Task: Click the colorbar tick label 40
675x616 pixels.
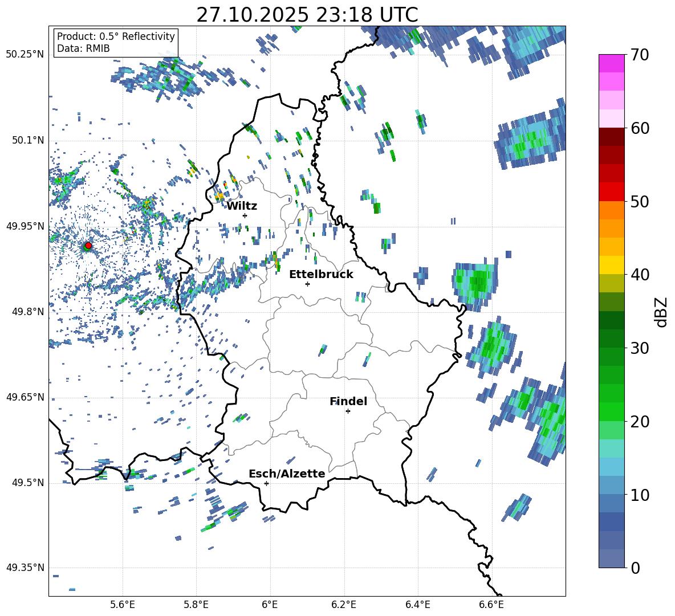Action: pyautogui.click(x=640, y=275)
